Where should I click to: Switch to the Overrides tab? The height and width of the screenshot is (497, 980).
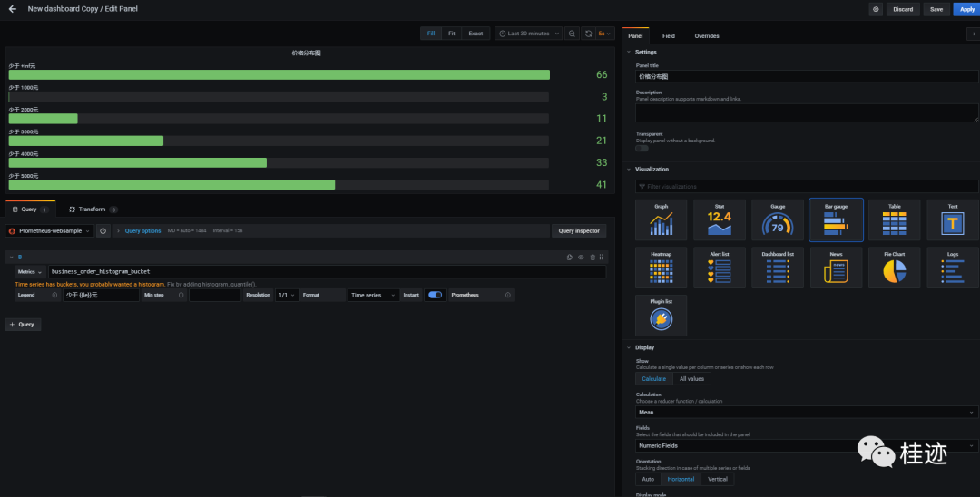point(707,36)
